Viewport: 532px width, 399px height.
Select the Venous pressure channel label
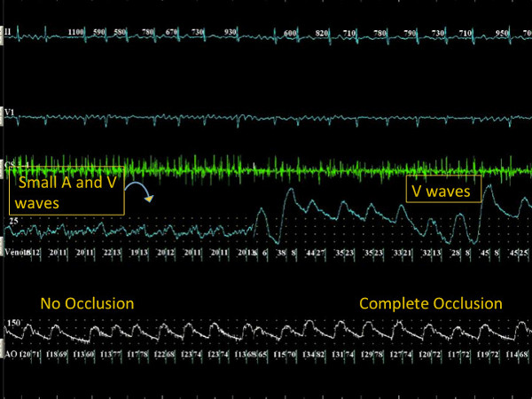(14, 252)
